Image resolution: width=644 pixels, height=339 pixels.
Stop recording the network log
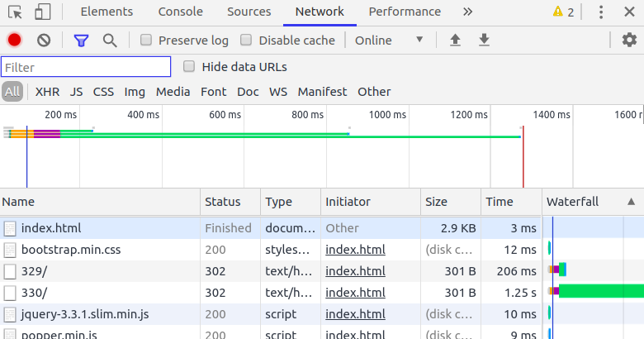[x=14, y=40]
